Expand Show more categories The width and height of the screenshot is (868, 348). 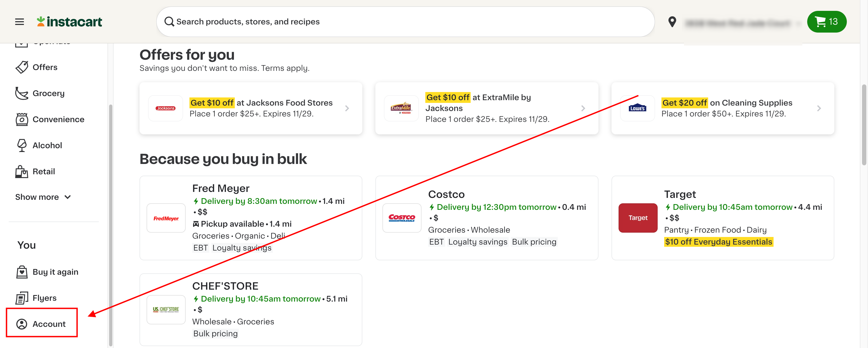coord(43,197)
